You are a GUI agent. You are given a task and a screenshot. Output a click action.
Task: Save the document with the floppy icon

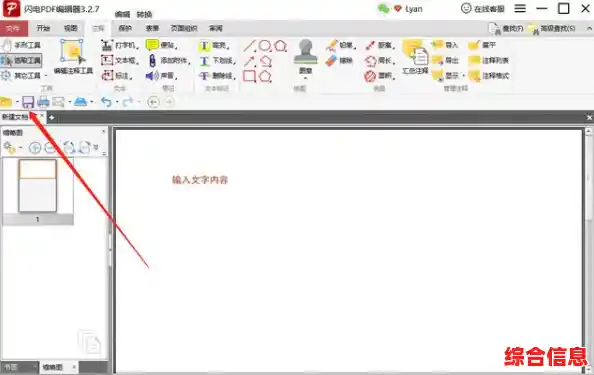click(28, 102)
